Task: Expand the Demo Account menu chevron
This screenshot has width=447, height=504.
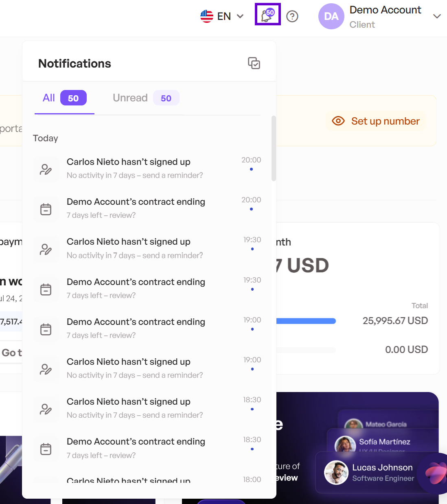Action: point(437,16)
